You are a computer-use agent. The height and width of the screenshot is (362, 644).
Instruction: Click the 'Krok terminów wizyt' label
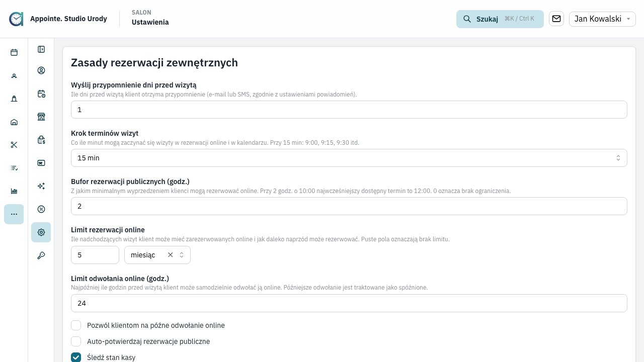click(105, 133)
